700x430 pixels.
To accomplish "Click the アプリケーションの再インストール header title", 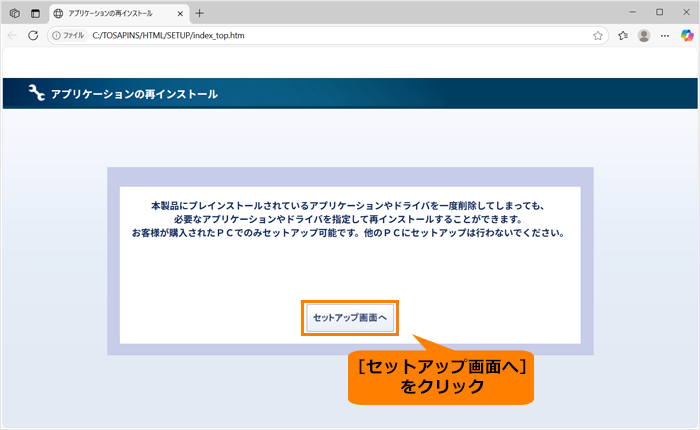I will tap(134, 94).
